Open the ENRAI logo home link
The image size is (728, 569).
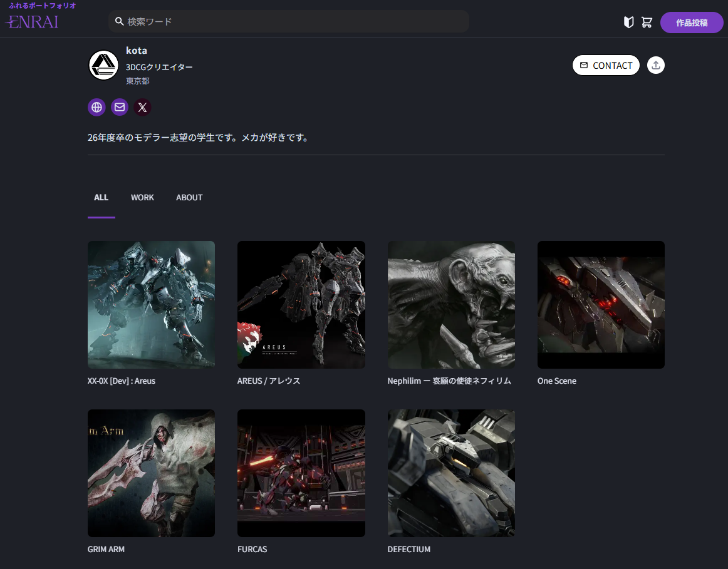pos(33,21)
